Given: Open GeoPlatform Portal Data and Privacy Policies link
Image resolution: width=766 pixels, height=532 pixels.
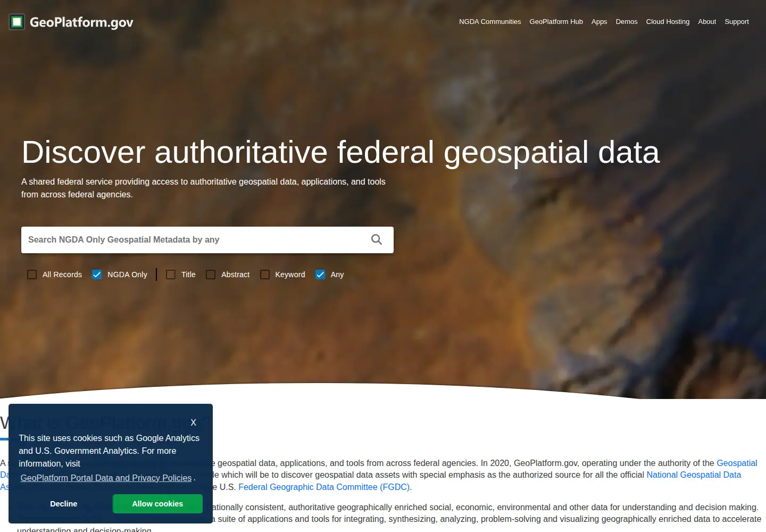Looking at the screenshot, I should [106, 478].
